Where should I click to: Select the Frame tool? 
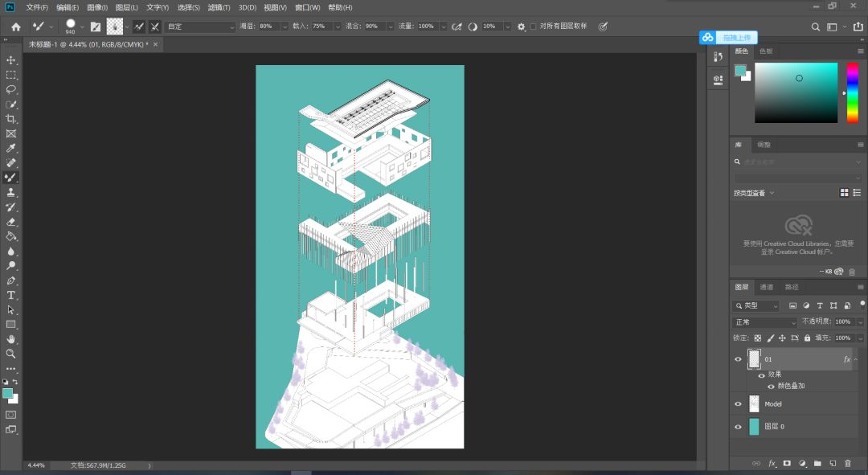pos(11,133)
